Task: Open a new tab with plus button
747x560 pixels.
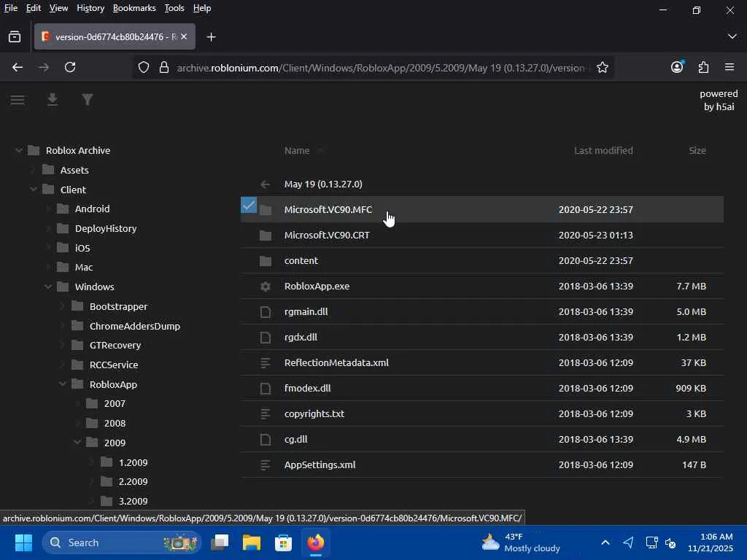Action: [x=211, y=36]
